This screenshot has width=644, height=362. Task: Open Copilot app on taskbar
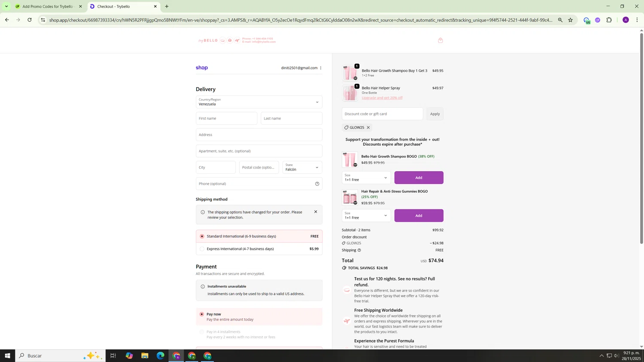tap(129, 356)
